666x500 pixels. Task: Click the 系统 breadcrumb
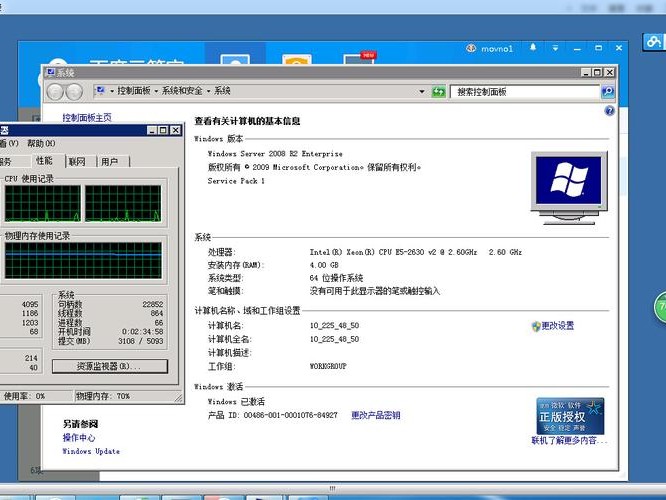222,91
